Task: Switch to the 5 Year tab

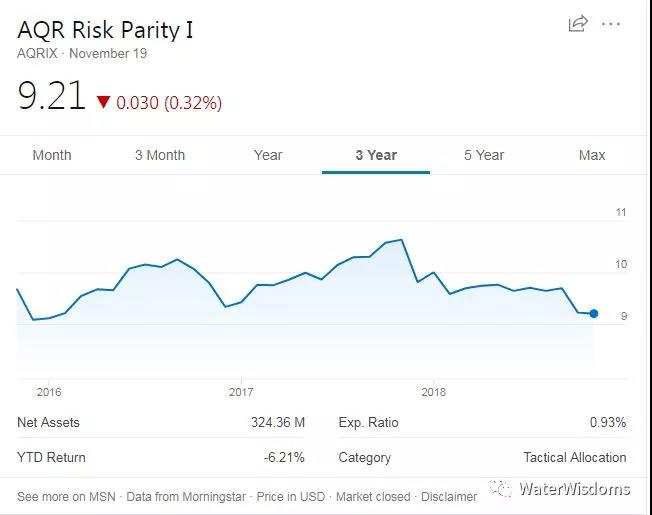Action: [484, 155]
